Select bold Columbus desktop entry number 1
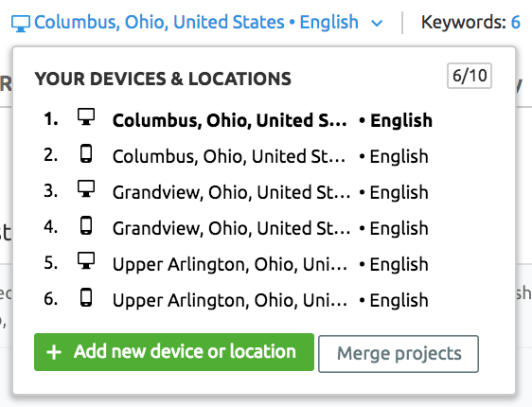 pos(239,120)
